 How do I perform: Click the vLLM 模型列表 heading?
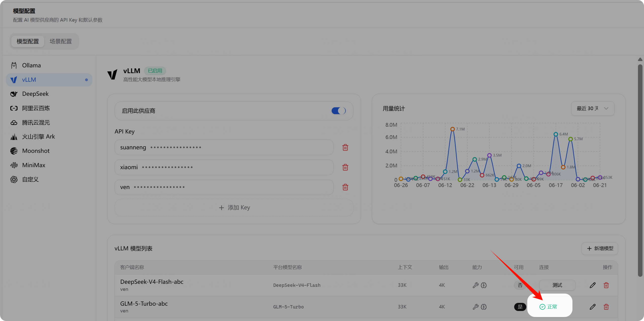(133, 248)
